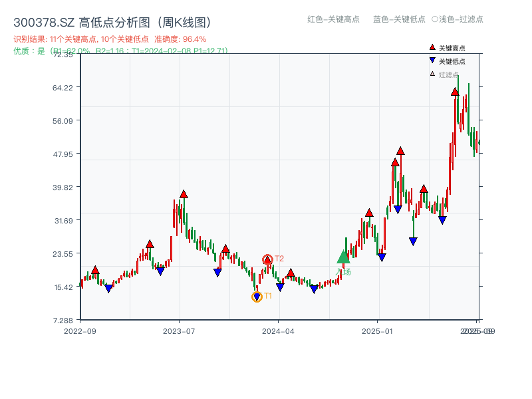Screen dimensions: 532x399
Task: Click the red triangle just right of the 2024-04 gridline
Action: pos(291,273)
